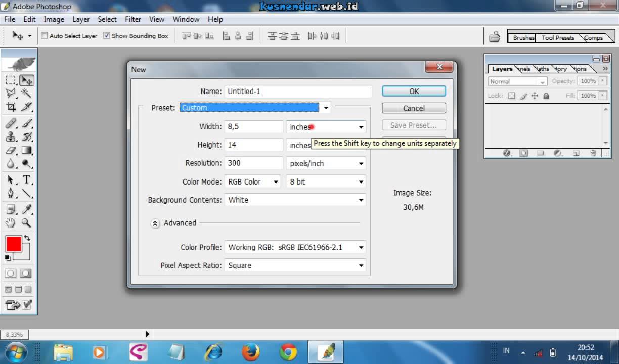Viewport: 619px width, 364px height.
Task: Click Align Left Edges icon
Action: [x=227, y=36]
